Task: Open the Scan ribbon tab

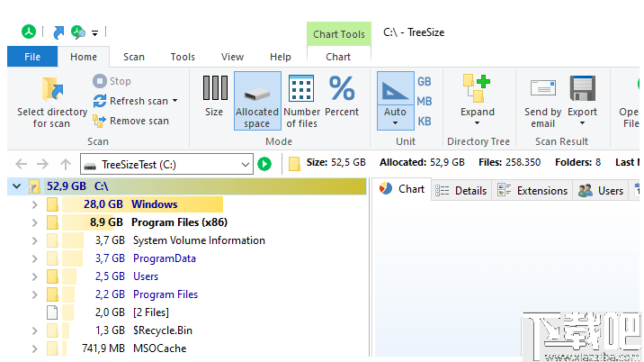Action: point(133,57)
